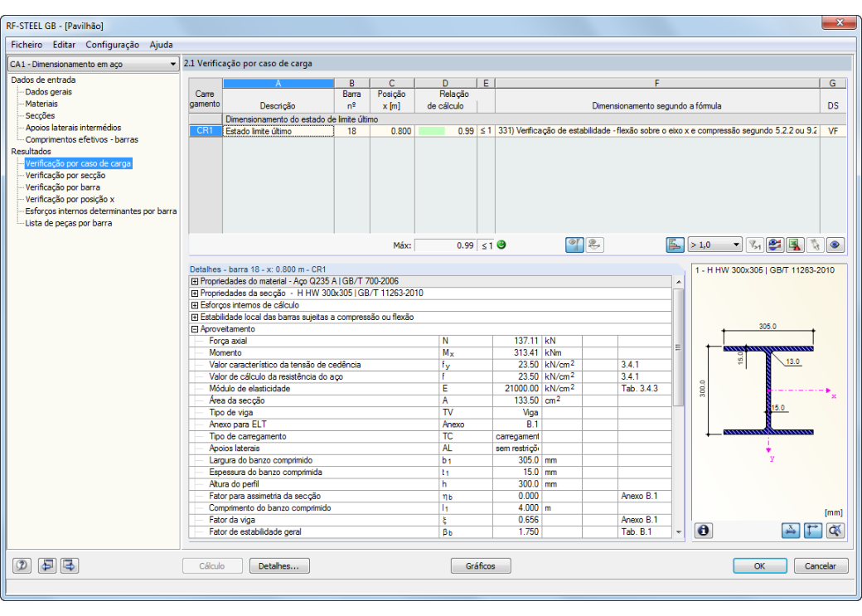This screenshot has height=616, width=862.
Task: Click the result diagram colored lines icon
Action: (775, 245)
